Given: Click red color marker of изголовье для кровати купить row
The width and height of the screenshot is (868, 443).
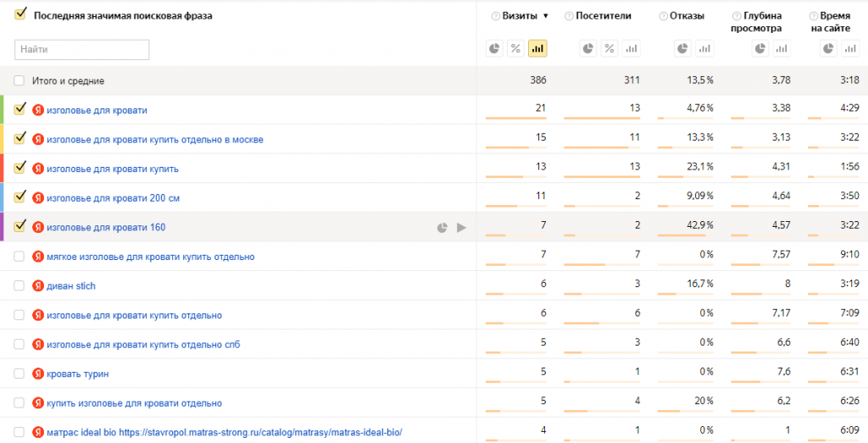Looking at the screenshot, I should tap(2, 168).
